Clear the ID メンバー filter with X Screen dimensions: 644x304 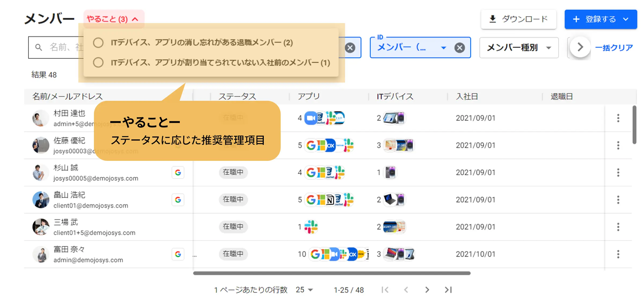click(459, 48)
